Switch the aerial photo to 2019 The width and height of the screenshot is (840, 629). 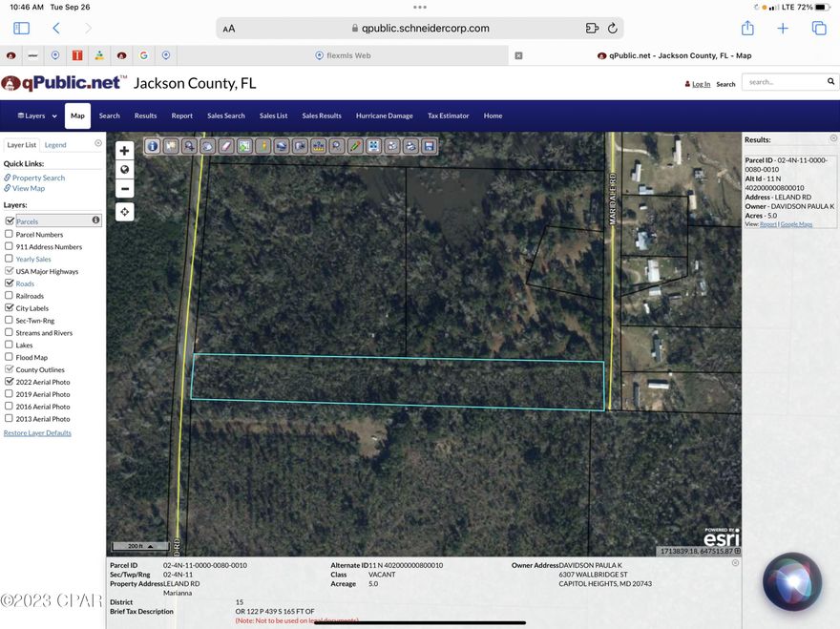coord(9,393)
